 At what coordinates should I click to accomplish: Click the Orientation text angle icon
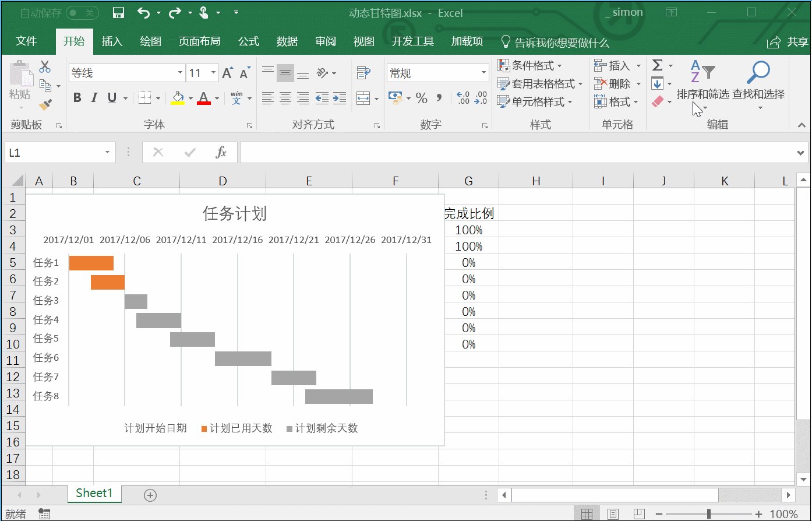[322, 73]
